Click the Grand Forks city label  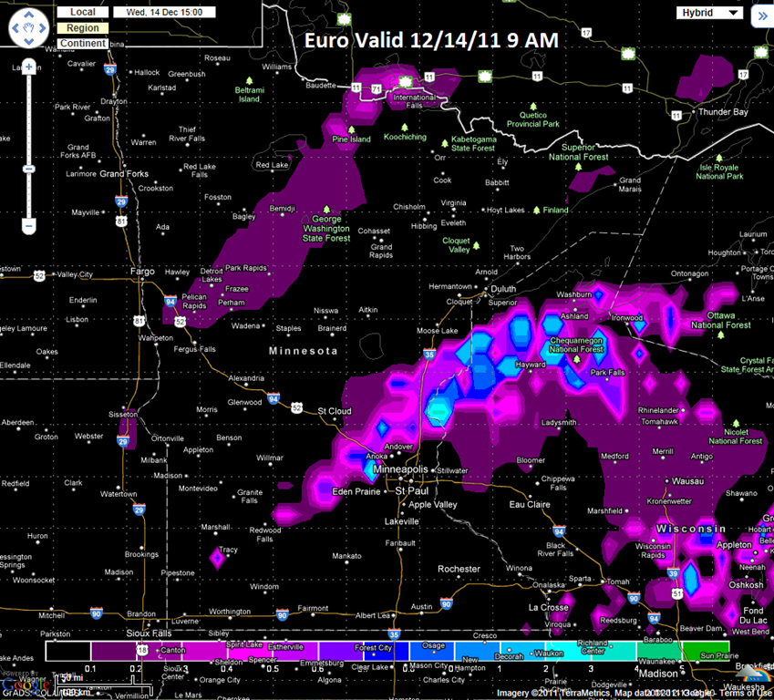pyautogui.click(x=124, y=174)
